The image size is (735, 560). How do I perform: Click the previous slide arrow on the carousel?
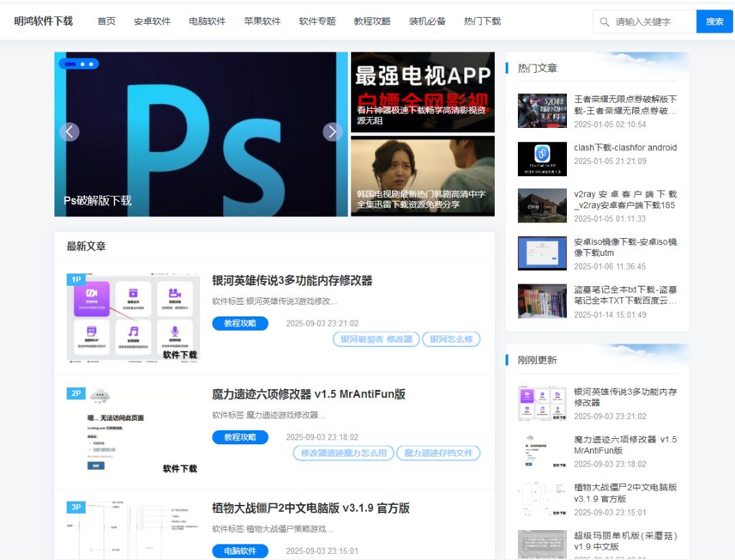(69, 132)
